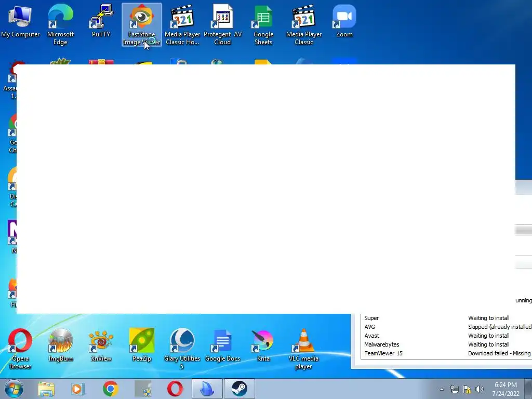Click the Show desktop strip

(x=528, y=389)
